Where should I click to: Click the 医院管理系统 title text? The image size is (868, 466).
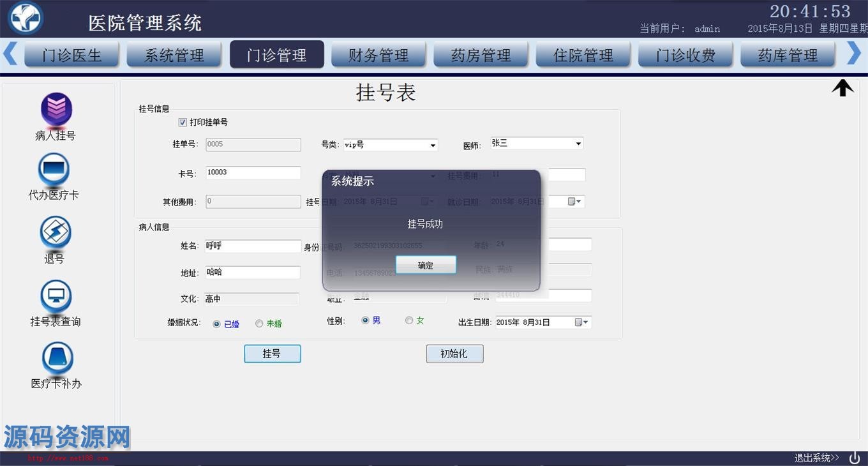click(x=145, y=24)
